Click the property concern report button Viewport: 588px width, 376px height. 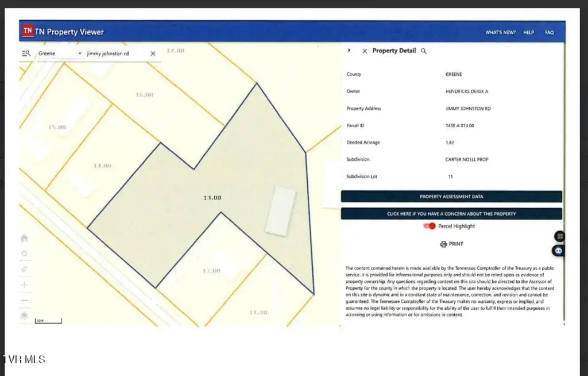click(451, 214)
